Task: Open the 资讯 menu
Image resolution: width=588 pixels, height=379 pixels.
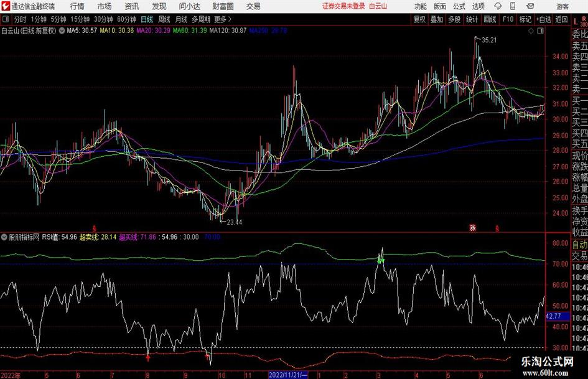Action: 132,6
